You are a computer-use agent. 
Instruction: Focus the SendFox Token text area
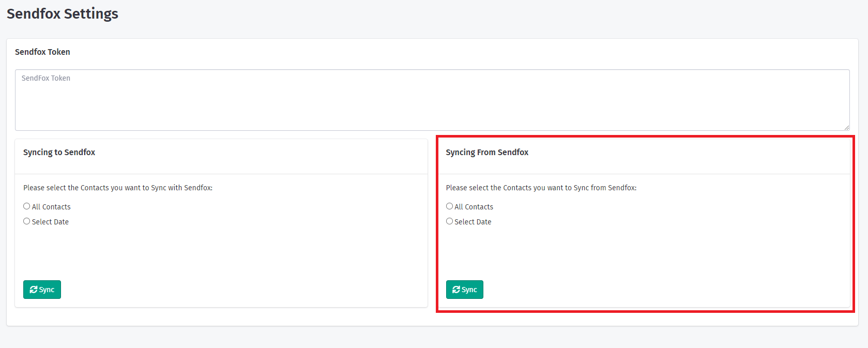tap(432, 100)
